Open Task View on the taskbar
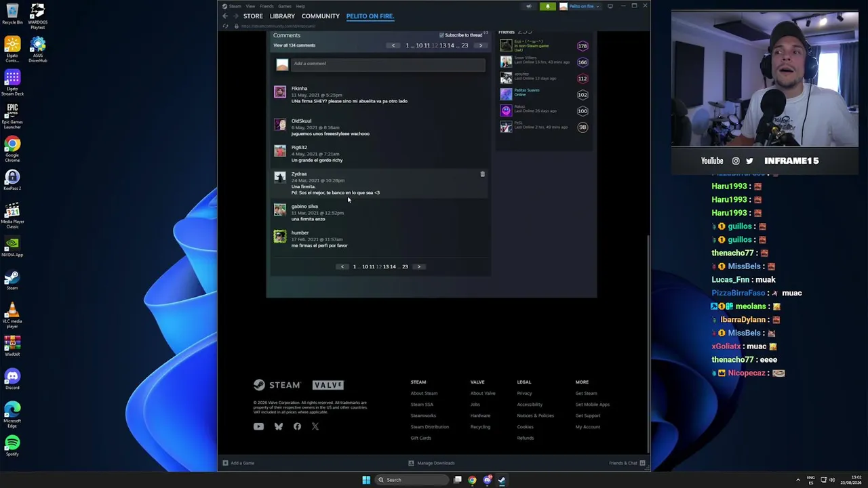The width and height of the screenshot is (868, 488). [x=458, y=480]
